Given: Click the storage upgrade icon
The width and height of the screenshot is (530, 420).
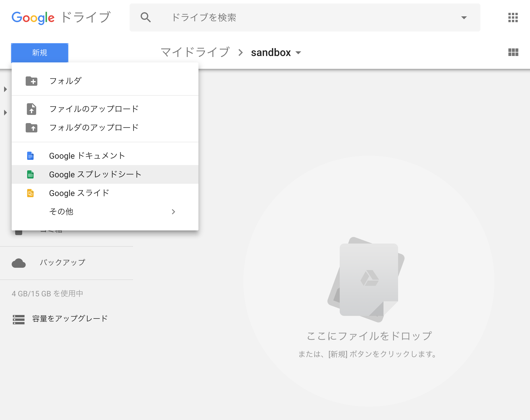Looking at the screenshot, I should pyautogui.click(x=19, y=319).
